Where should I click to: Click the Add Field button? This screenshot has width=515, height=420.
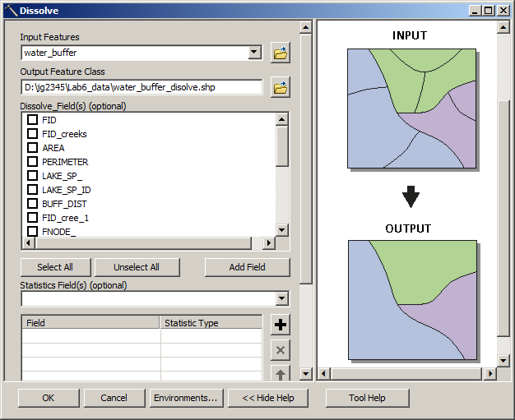(247, 267)
